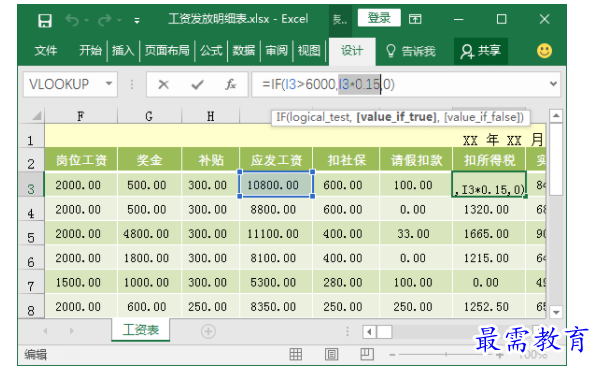Click the Save icon in title bar
Viewport: 597px width, 371px height.
click(45, 20)
